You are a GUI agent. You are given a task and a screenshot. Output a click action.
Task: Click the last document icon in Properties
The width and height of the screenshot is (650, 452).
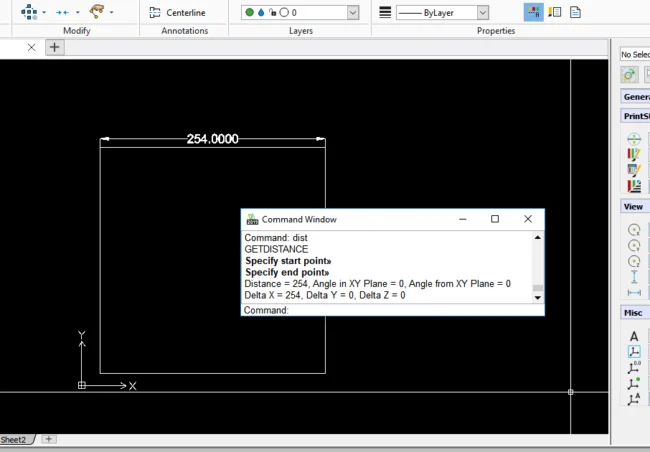(578, 12)
